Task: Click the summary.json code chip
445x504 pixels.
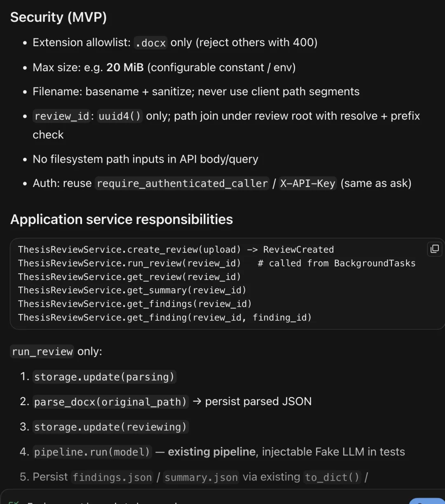Action: pos(201,477)
